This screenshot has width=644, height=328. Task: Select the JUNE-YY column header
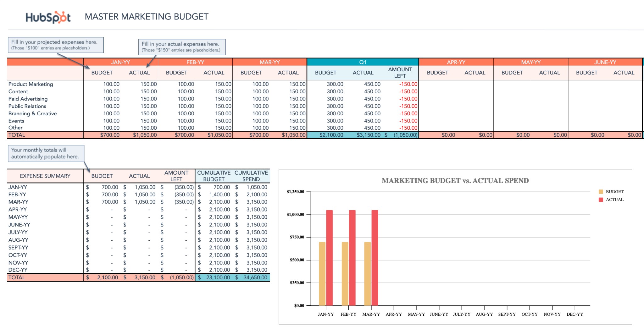pyautogui.click(x=605, y=62)
